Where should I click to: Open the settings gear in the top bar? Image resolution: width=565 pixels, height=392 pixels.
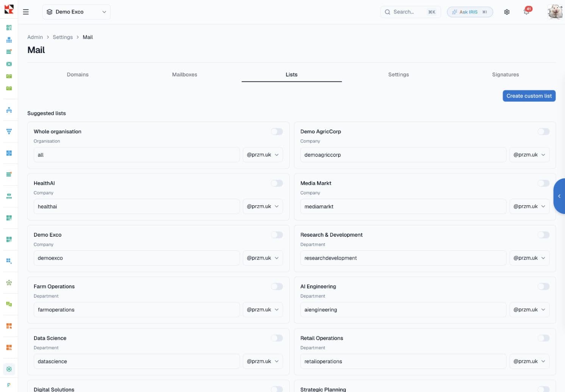(x=507, y=12)
